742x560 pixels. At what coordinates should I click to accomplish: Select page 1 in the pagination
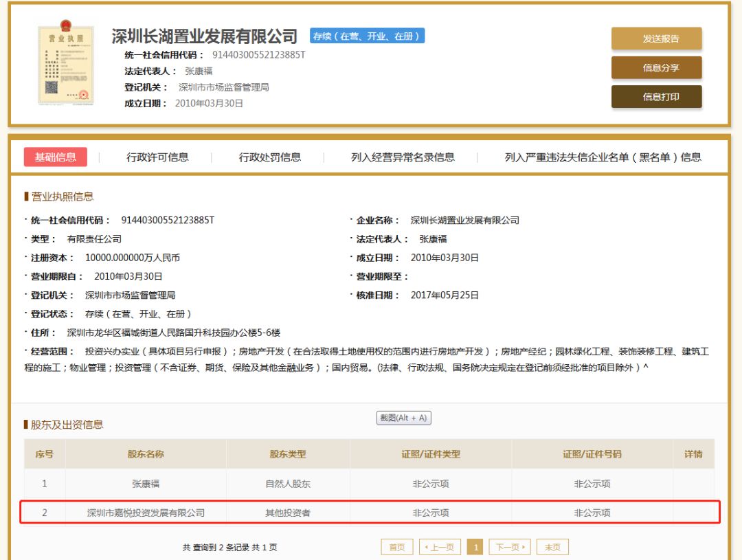tap(476, 547)
